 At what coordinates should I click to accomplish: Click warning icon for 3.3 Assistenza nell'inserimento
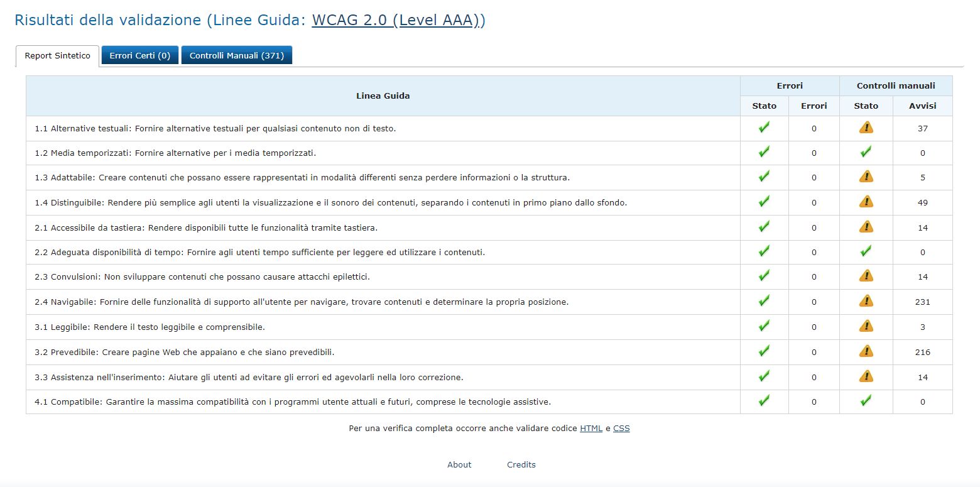(x=866, y=376)
